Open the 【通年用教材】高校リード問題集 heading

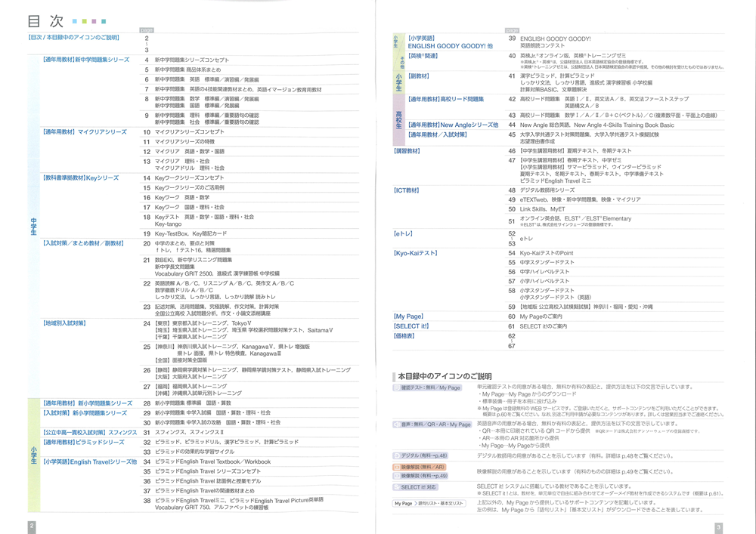(445, 99)
